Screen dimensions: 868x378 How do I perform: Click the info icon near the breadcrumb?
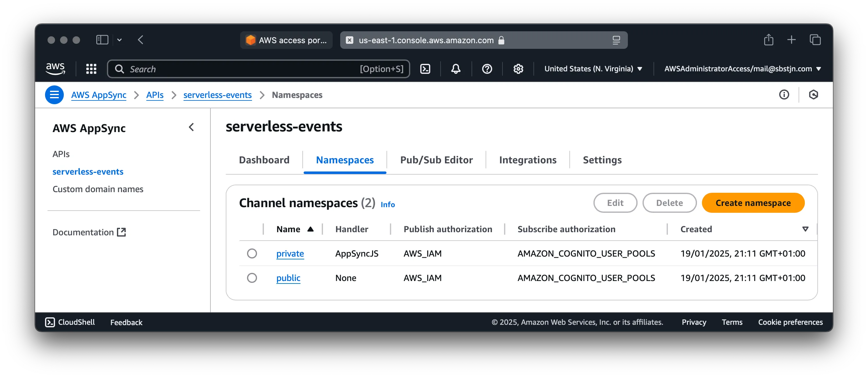pyautogui.click(x=784, y=95)
